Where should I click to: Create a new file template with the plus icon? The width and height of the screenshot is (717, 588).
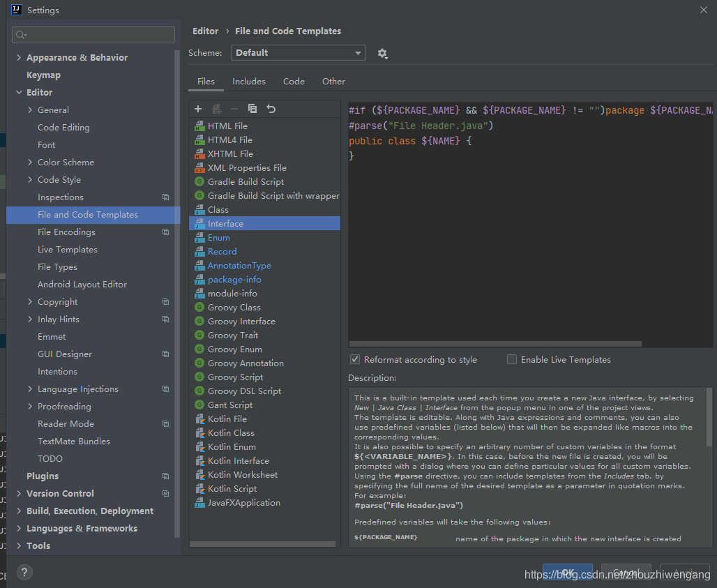[x=198, y=109]
